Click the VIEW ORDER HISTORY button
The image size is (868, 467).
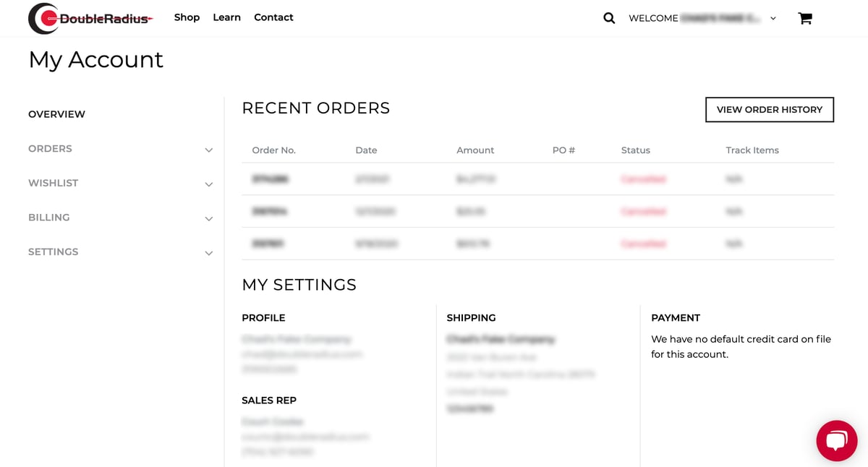(769, 109)
